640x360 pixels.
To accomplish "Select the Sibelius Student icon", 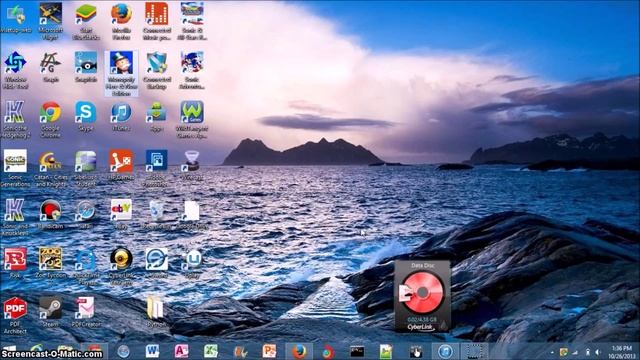I will click(86, 168).
